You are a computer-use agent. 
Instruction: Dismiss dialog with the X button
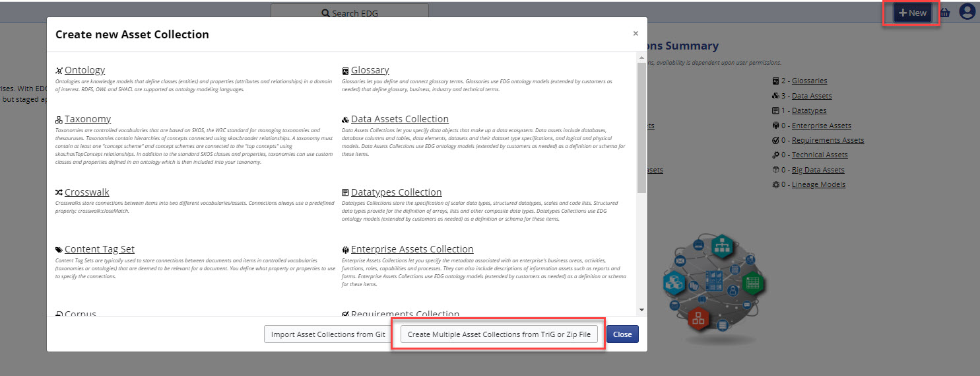[636, 34]
